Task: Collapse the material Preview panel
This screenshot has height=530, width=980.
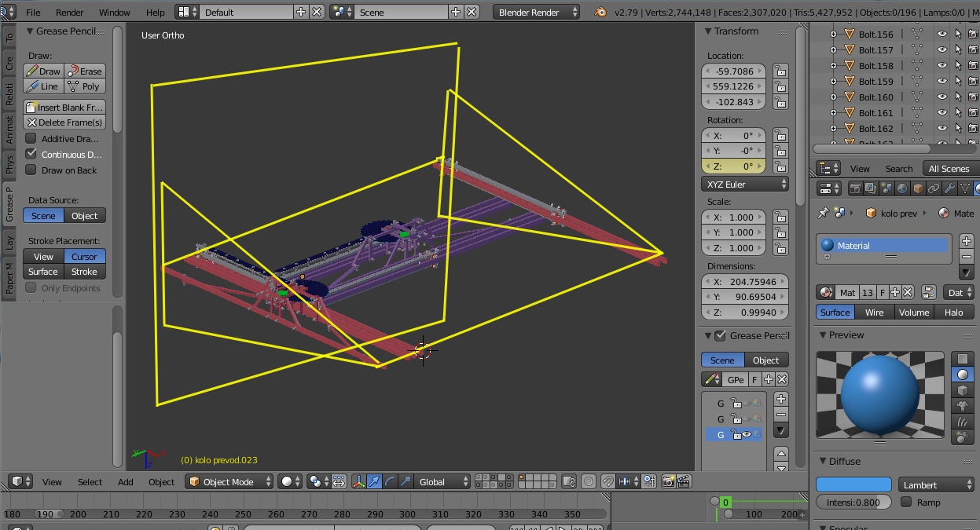Action: point(822,335)
